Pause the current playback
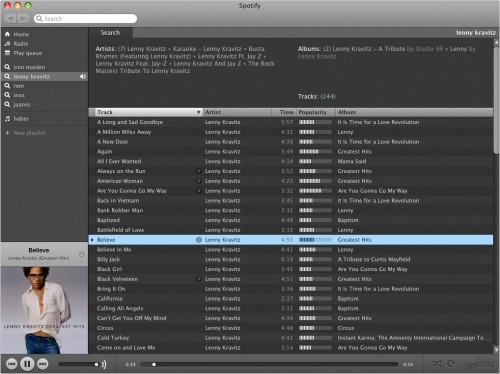This screenshot has width=500, height=374. (x=27, y=364)
